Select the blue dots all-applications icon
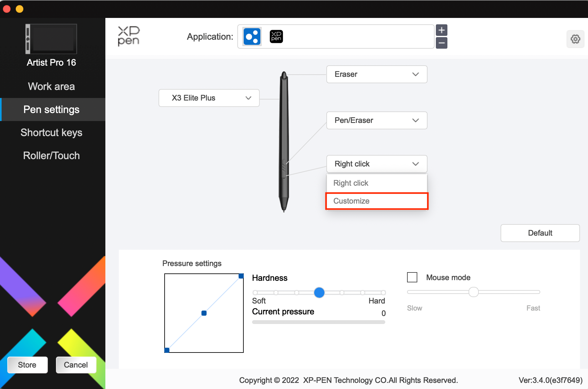This screenshot has height=389, width=588. tap(252, 36)
